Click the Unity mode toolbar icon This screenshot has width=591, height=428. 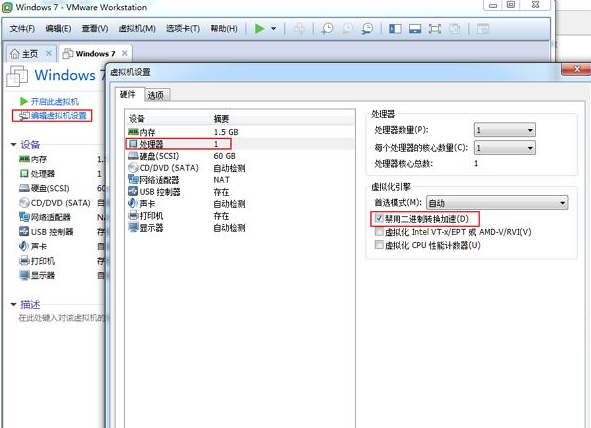455,29
